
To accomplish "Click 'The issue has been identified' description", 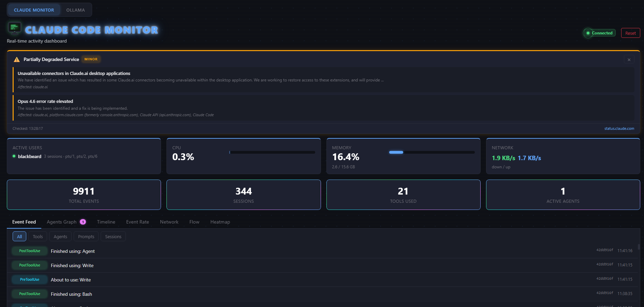I will click(73, 108).
